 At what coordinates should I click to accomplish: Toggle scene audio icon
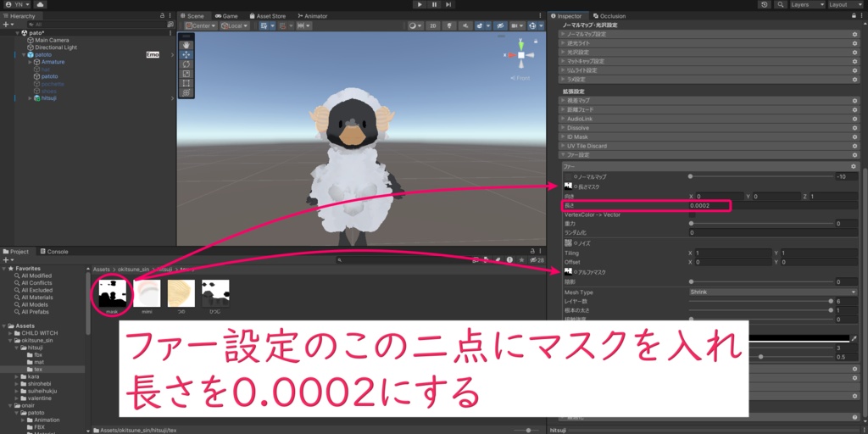[x=464, y=25]
